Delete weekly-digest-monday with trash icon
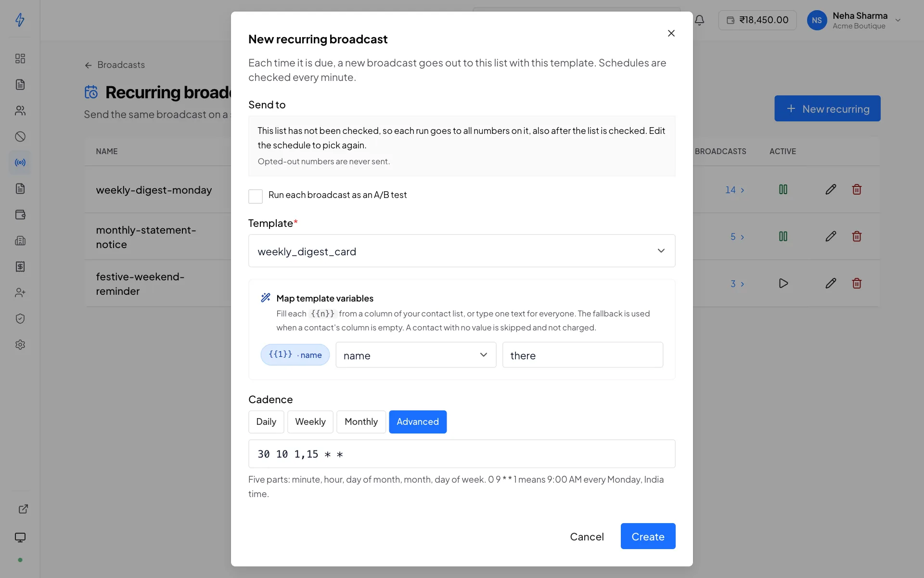Viewport: 924px width, 578px height. [857, 190]
